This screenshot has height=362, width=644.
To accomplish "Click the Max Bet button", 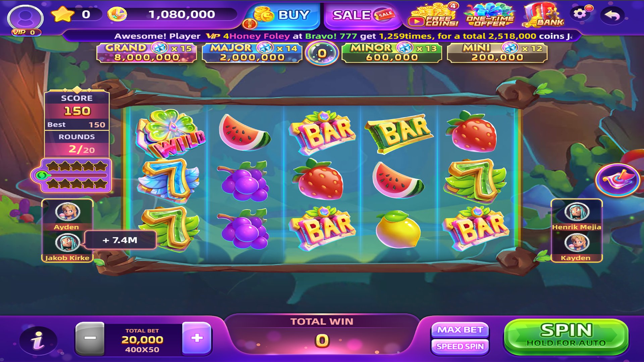I will tap(460, 330).
